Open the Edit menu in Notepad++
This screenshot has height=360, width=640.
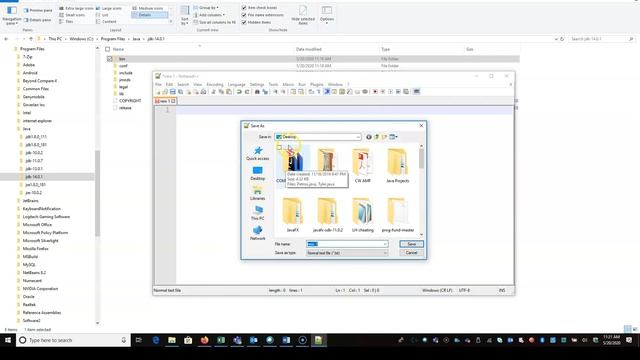[169, 84]
